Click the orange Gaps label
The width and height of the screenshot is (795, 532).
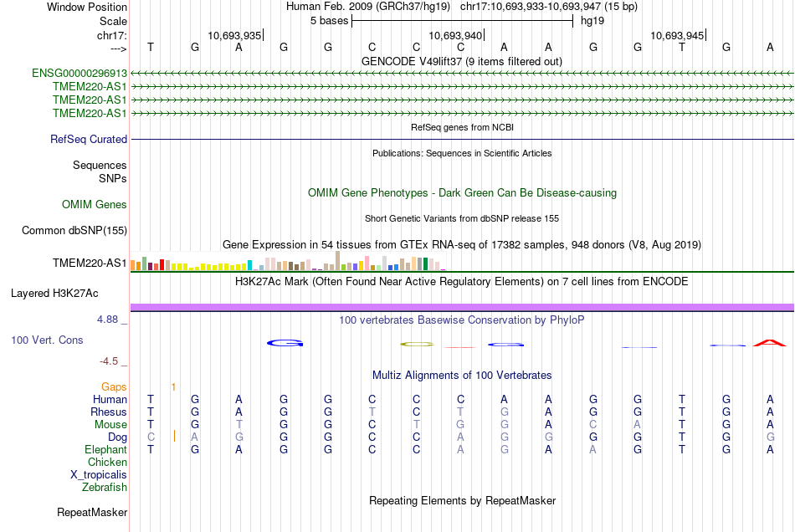click(114, 387)
